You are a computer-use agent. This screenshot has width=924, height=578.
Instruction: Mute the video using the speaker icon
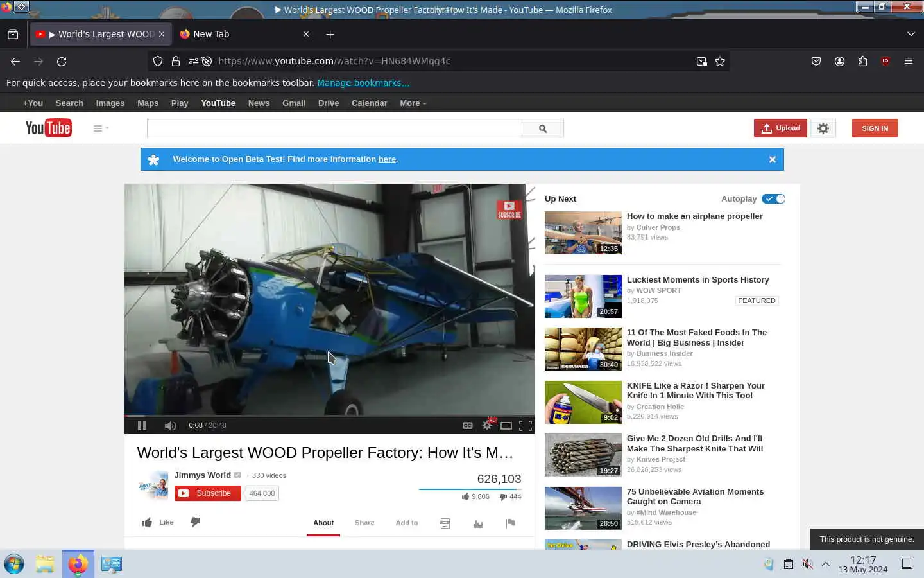[x=170, y=426]
